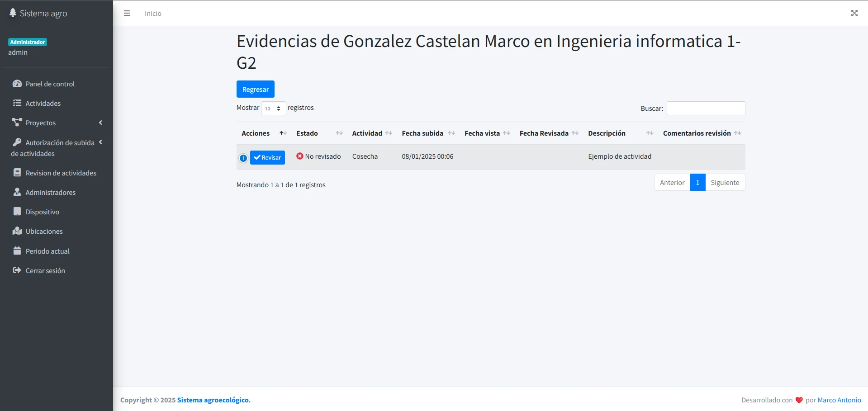Click the admin username in the sidebar
The width and height of the screenshot is (868, 411).
coord(18,52)
